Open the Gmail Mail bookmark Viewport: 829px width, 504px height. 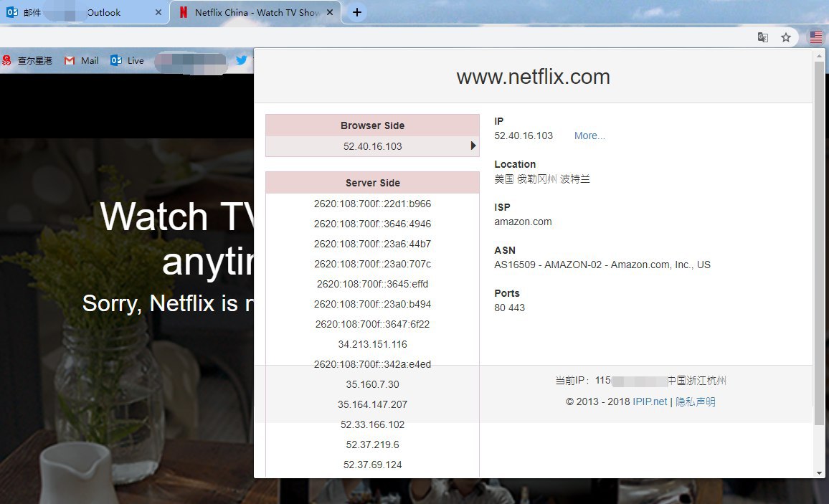(81, 61)
